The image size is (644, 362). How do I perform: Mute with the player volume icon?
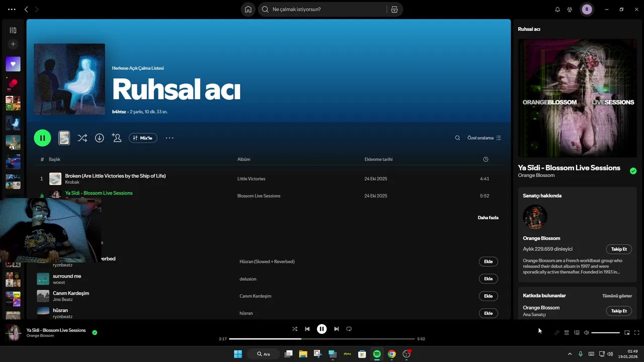tap(586, 332)
